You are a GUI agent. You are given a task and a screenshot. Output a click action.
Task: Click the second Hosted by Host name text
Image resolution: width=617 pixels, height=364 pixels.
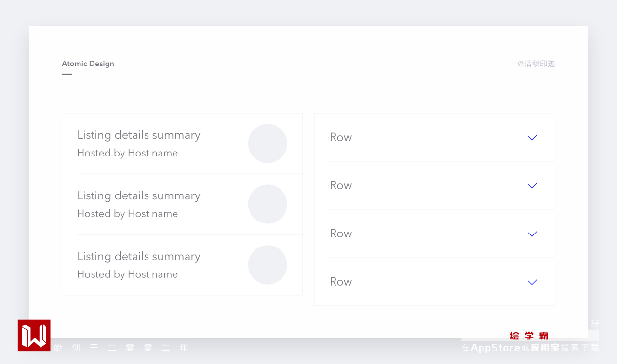click(x=128, y=214)
